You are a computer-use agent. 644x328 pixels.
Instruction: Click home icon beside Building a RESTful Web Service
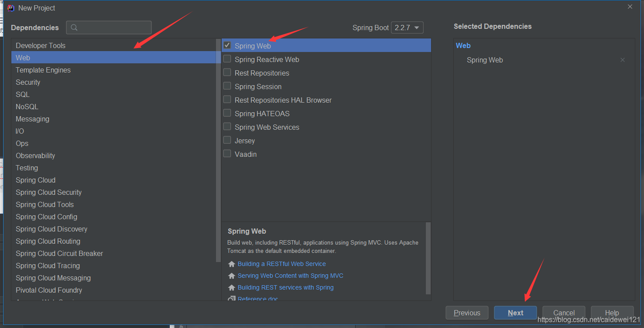(232, 264)
